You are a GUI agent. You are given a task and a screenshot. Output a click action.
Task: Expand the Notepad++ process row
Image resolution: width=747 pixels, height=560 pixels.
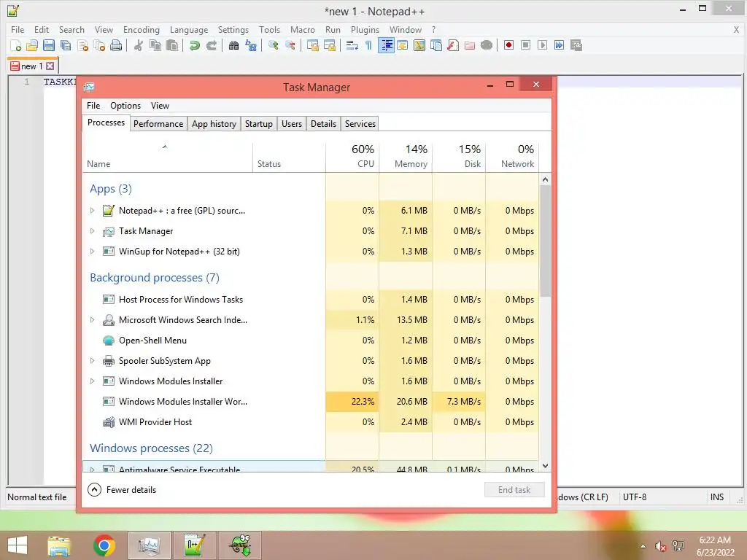(x=93, y=211)
